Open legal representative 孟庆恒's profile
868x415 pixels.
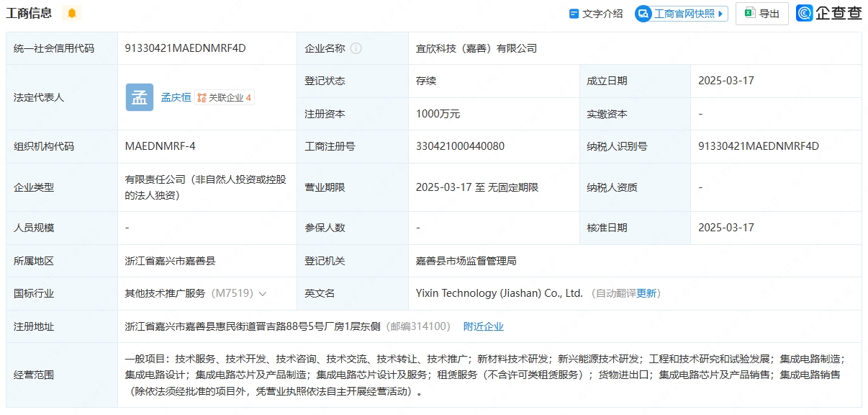176,97
